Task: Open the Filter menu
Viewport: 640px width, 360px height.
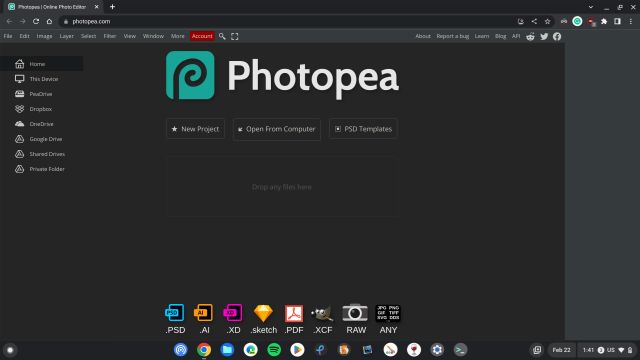Action: (110, 36)
